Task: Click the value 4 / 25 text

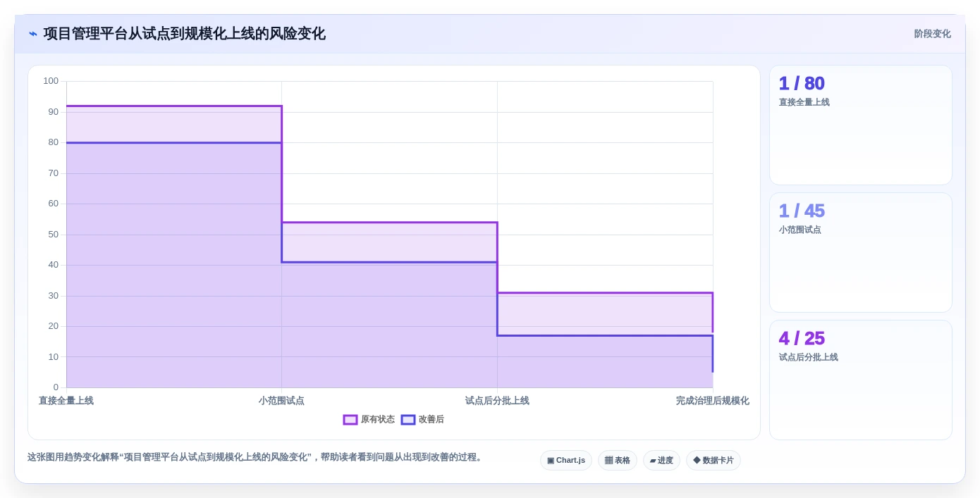Action: pos(802,339)
